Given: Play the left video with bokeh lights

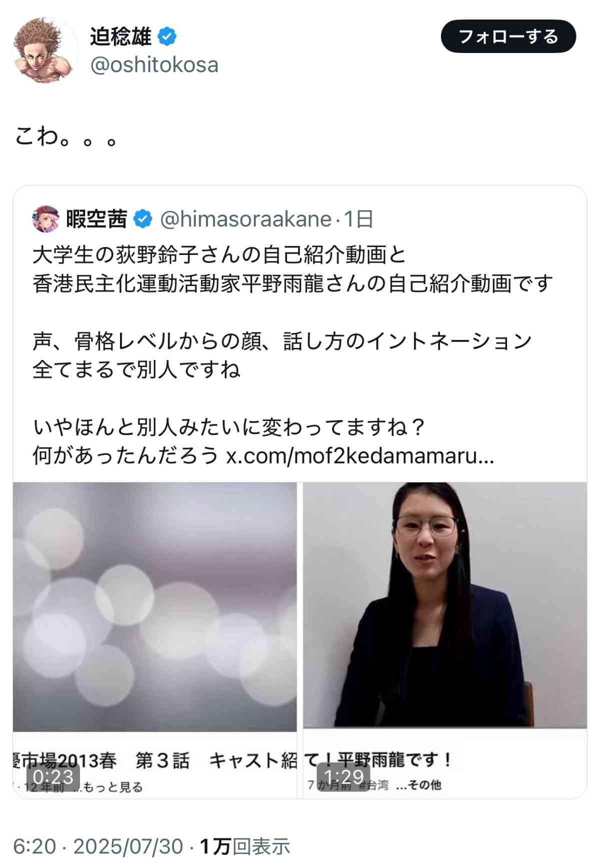Looking at the screenshot, I should coord(154,606).
